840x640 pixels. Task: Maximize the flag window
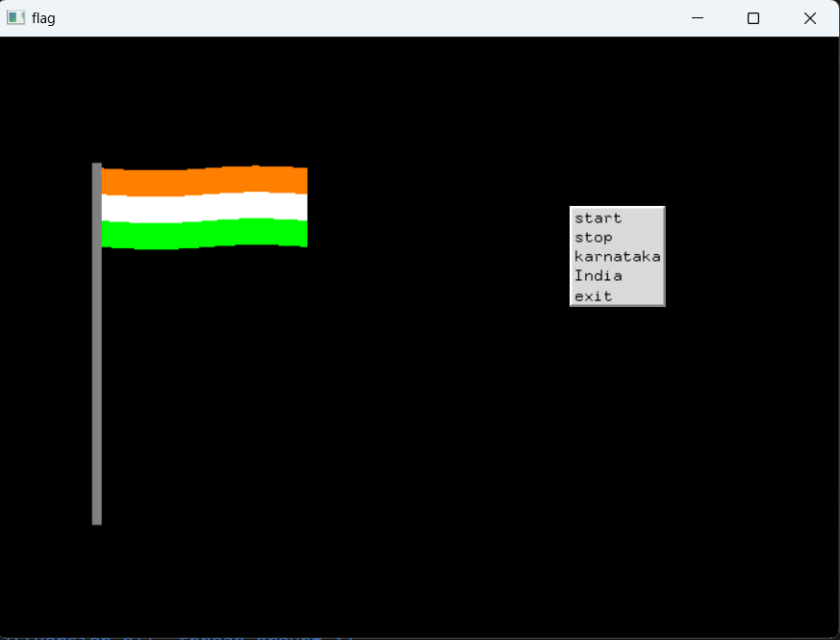(x=753, y=18)
